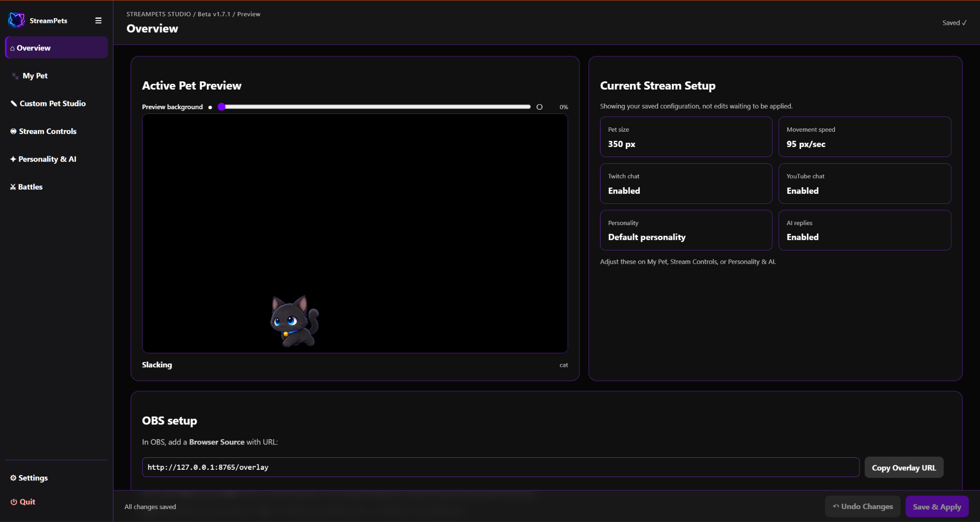
Task: Copy the Overlay URL
Action: [x=904, y=467]
